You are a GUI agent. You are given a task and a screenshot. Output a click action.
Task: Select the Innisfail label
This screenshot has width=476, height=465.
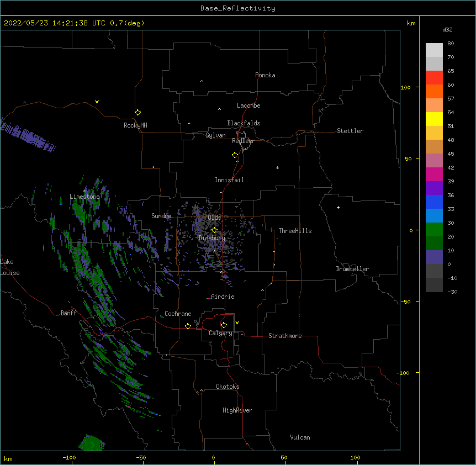229,180
